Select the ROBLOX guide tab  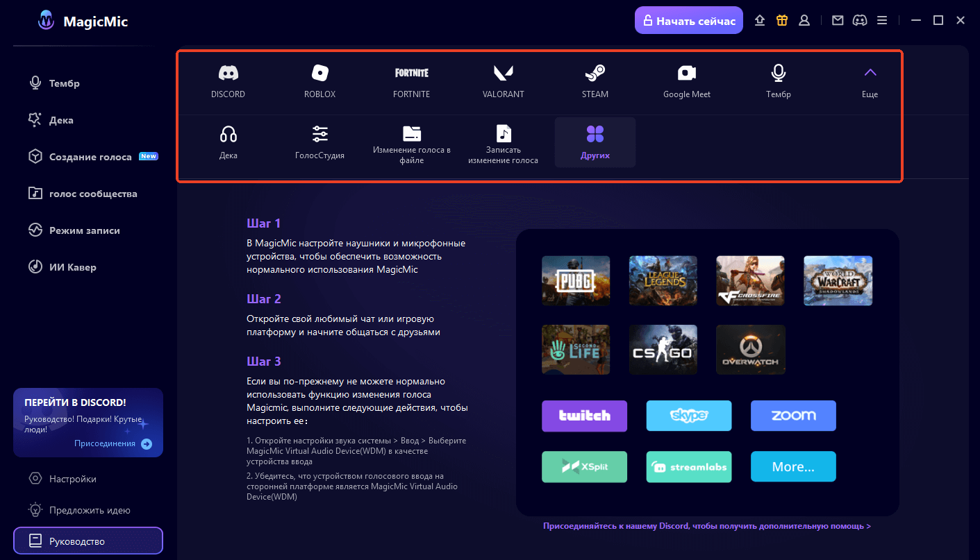coord(319,82)
